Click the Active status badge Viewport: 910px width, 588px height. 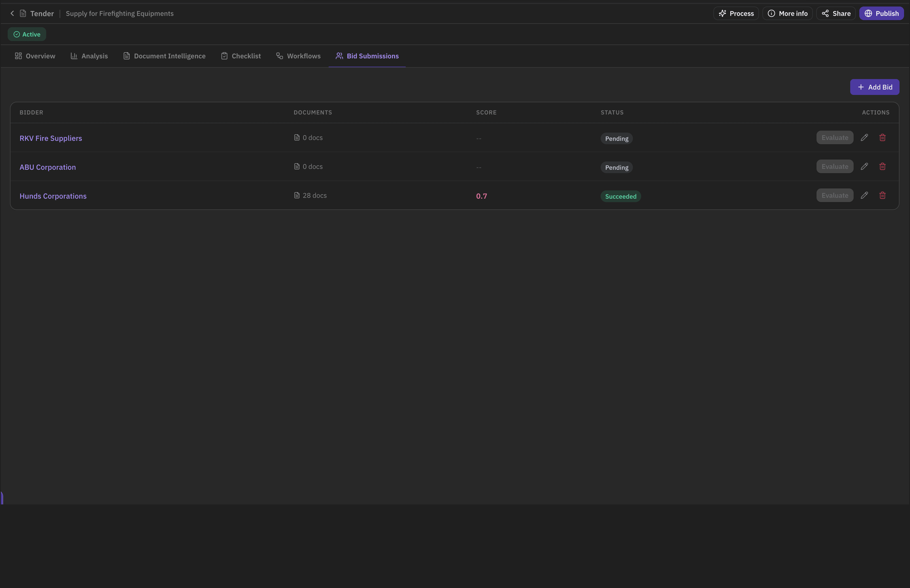(x=27, y=34)
